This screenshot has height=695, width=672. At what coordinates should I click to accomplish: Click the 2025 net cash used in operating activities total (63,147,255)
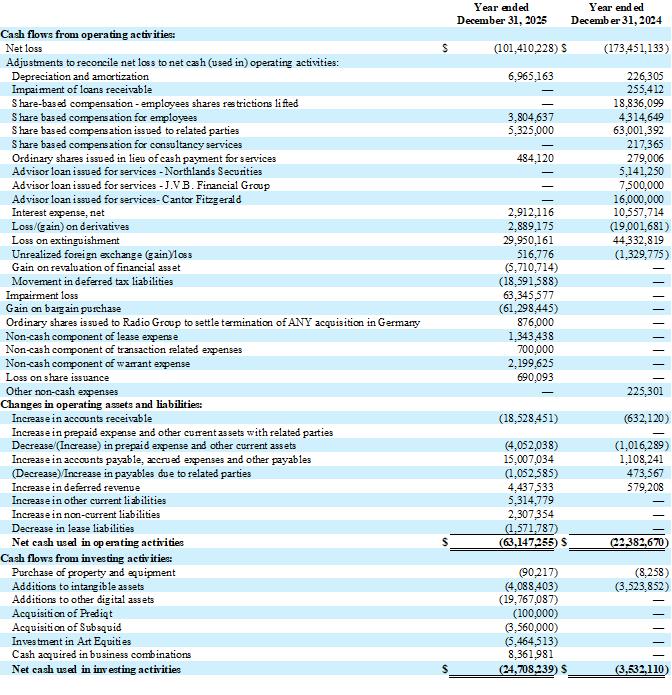526,542
